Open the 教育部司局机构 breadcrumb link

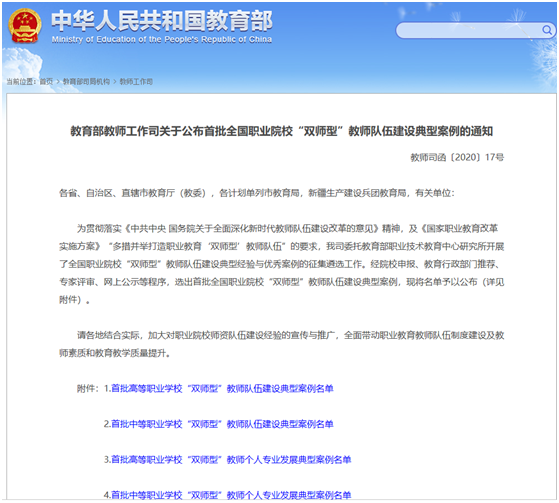click(86, 82)
